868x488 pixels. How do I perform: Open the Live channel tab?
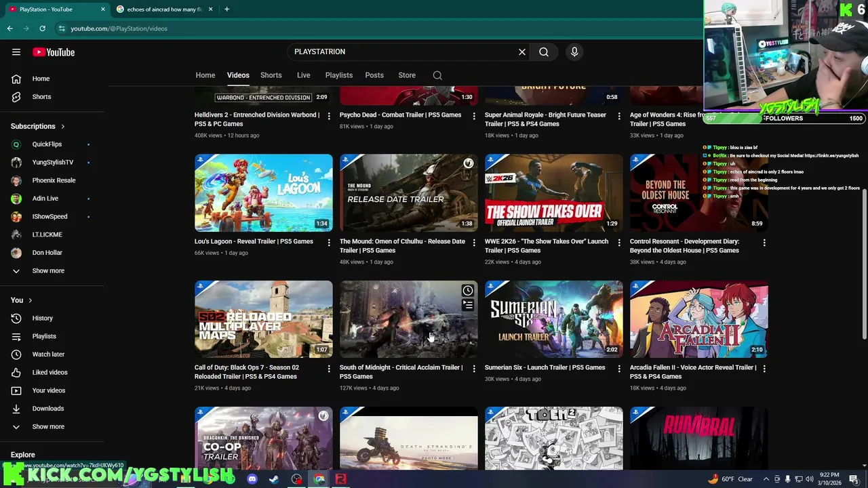pyautogui.click(x=304, y=75)
